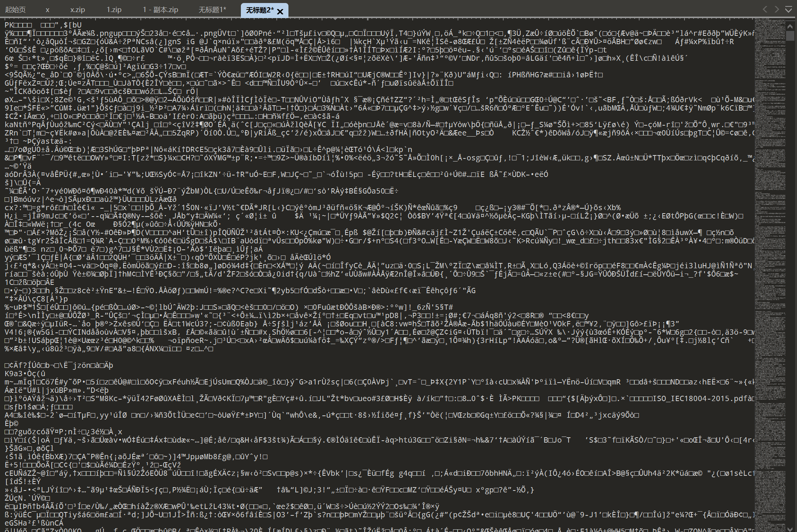Switch to the x.zip tab
The image size is (797, 532).
77,10
